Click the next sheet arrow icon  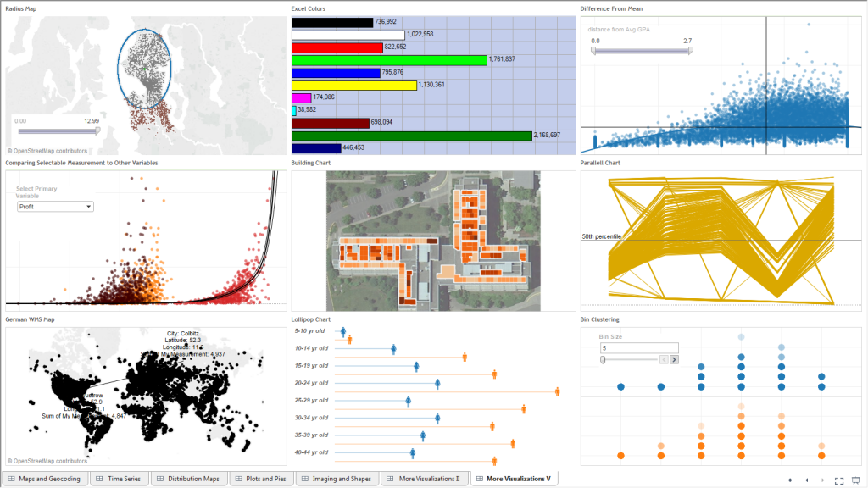click(823, 480)
